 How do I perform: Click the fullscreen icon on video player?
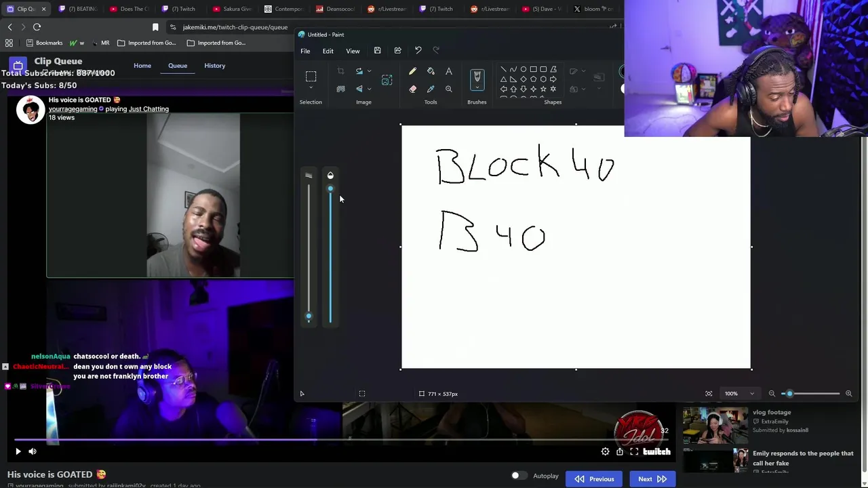(634, 451)
